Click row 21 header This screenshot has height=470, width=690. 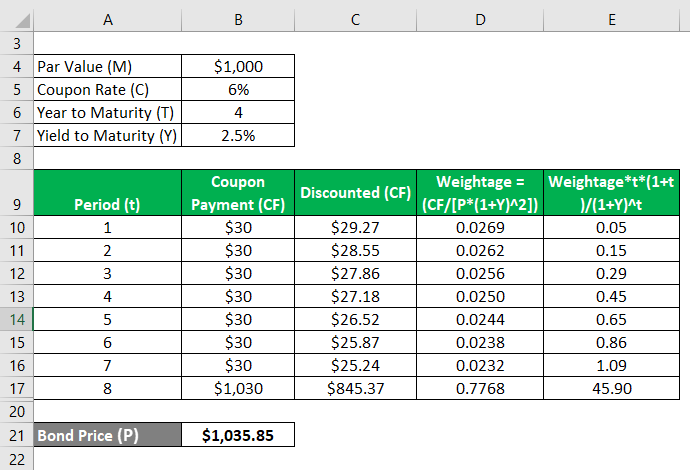(16, 435)
